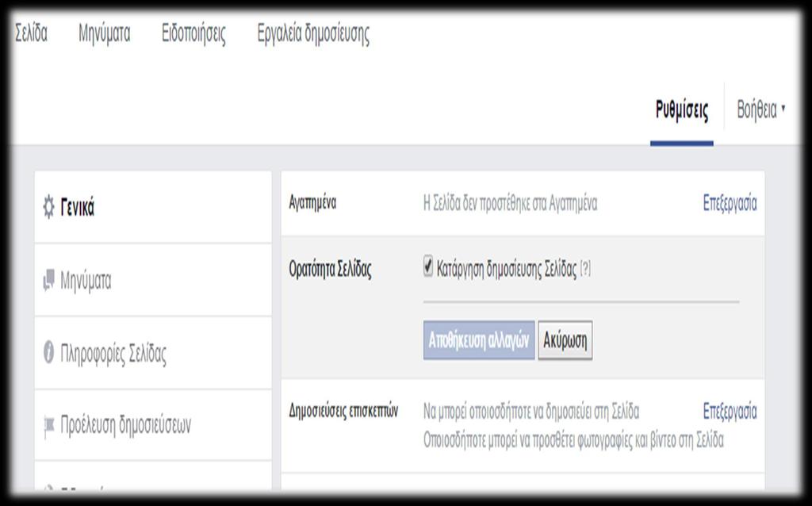
Task: Open Μηνύματα chat icon in left sidebar
Action: tap(49, 281)
